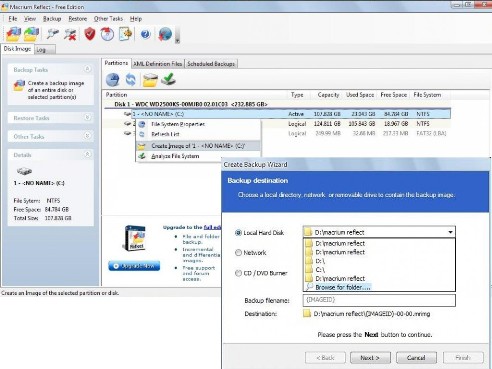Select the Network radio button
492x369 pixels.
click(x=238, y=253)
